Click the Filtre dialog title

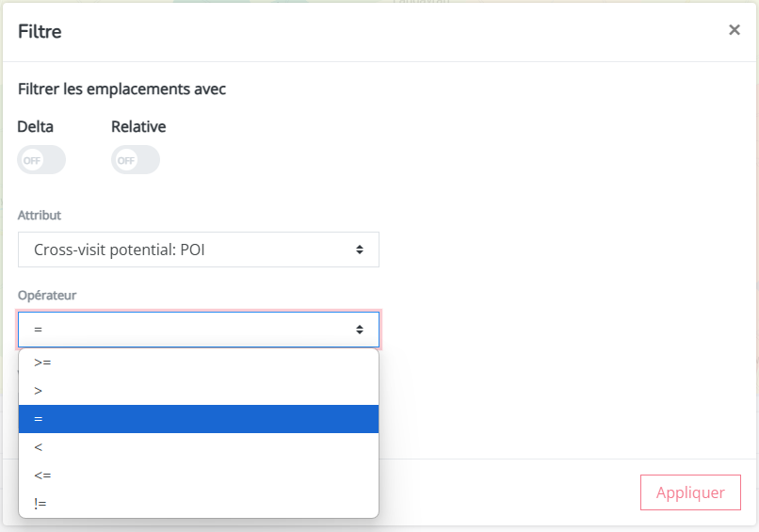(40, 31)
